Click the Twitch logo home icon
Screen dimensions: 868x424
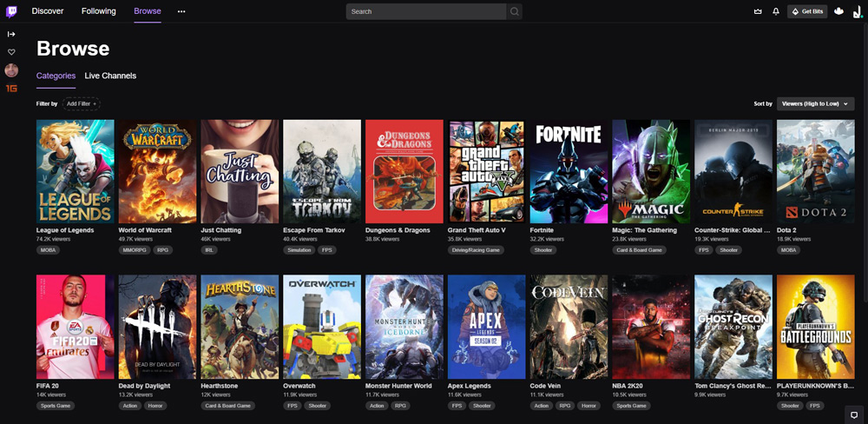point(11,11)
